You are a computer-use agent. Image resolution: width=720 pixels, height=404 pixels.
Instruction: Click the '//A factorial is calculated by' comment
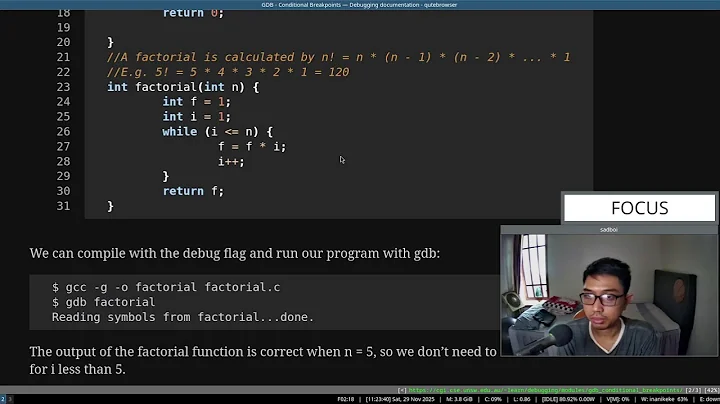tap(338, 57)
